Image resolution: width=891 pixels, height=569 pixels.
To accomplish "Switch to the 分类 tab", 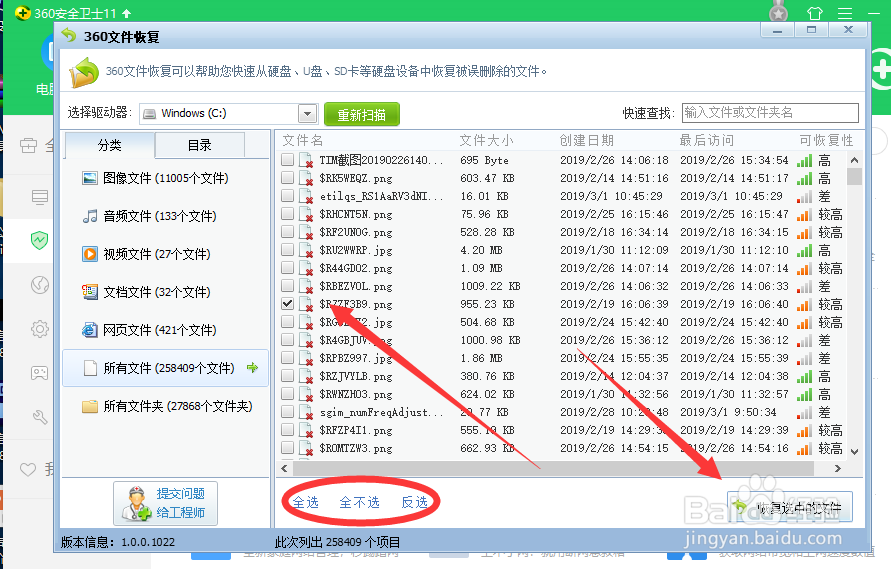I will [x=110, y=146].
